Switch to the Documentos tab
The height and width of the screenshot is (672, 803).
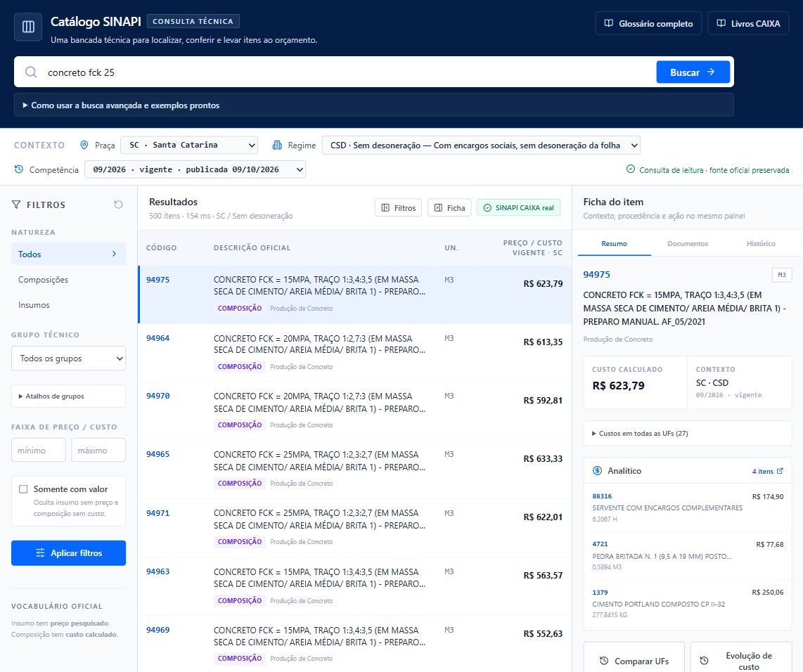click(687, 244)
